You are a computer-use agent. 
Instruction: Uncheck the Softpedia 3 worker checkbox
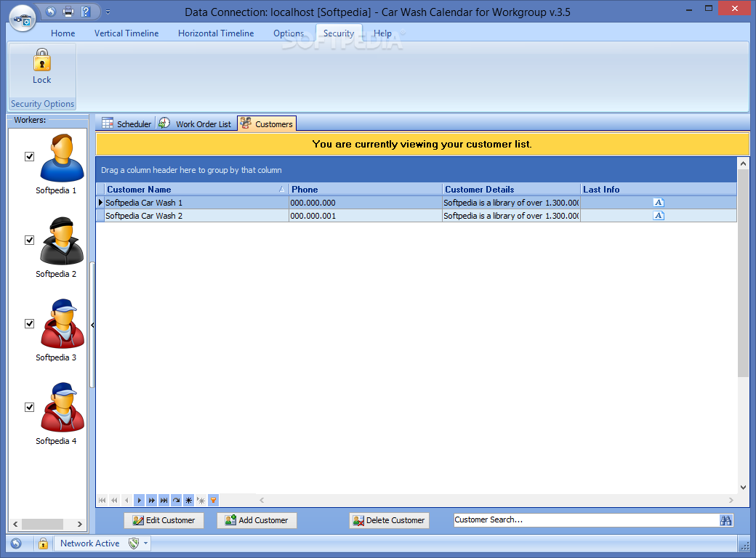(x=29, y=323)
